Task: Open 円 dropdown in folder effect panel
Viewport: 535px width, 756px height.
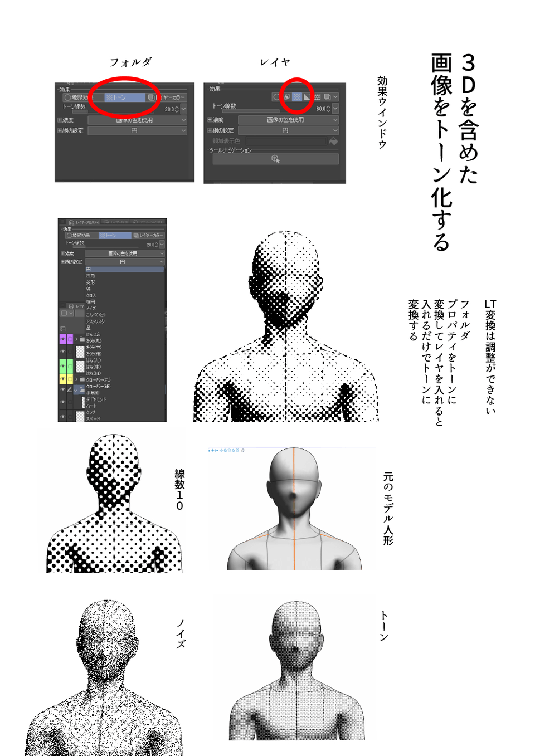Action: [138, 130]
